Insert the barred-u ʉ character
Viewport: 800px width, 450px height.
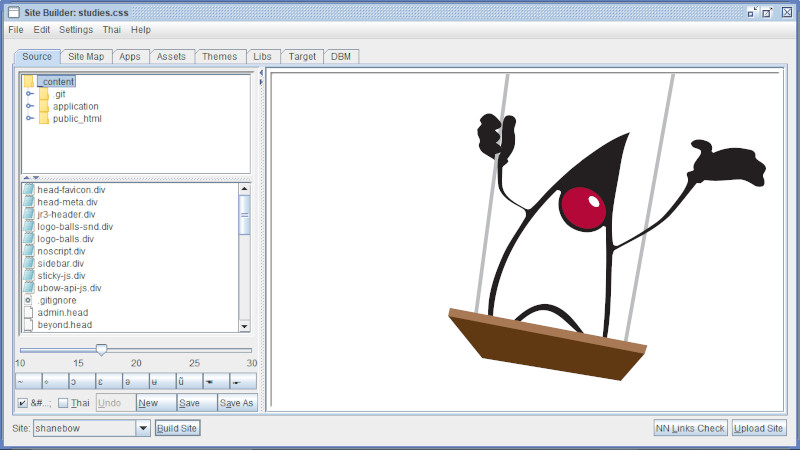(x=154, y=381)
